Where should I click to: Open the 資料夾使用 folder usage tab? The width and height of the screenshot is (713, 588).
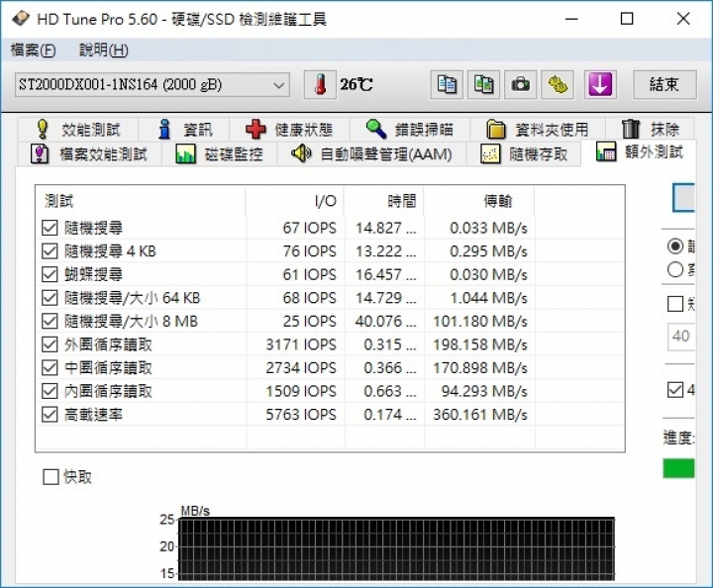tap(538, 130)
